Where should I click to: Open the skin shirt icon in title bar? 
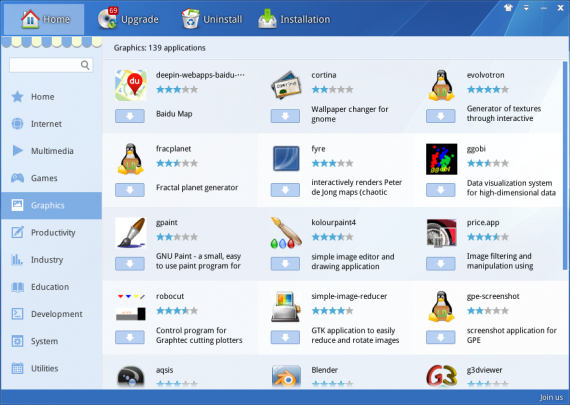tap(508, 8)
